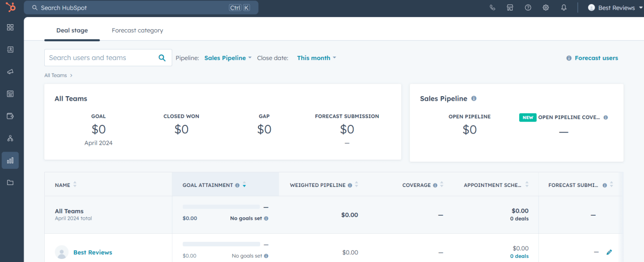Click the All Teams breadcrumb link
The width and height of the screenshot is (644, 262).
coord(55,75)
